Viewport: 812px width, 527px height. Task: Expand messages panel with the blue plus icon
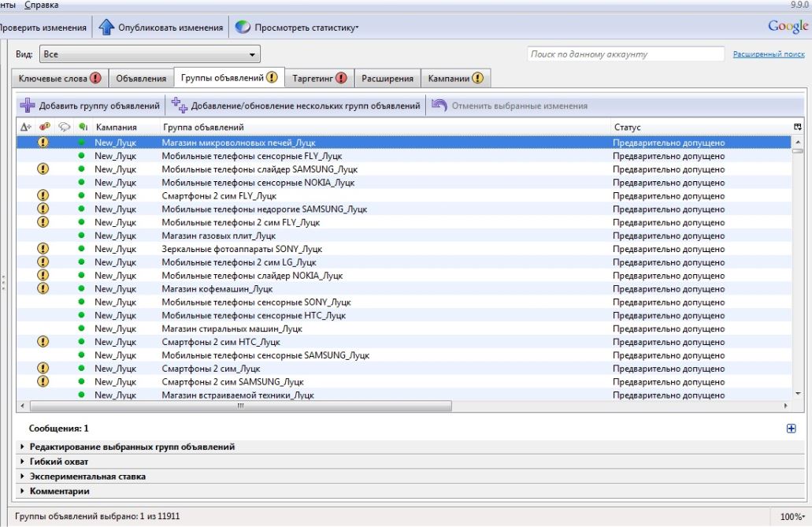(792, 428)
